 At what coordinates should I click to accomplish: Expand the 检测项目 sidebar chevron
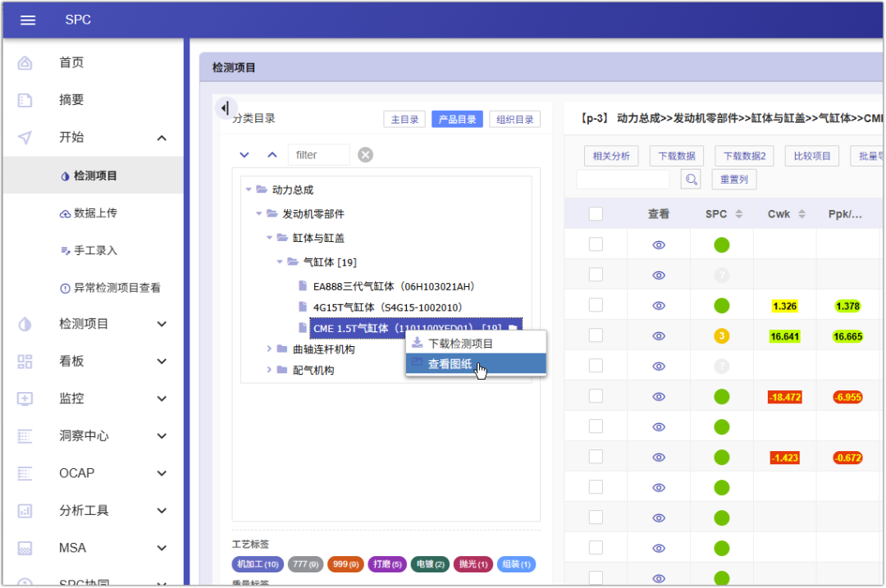click(x=162, y=324)
